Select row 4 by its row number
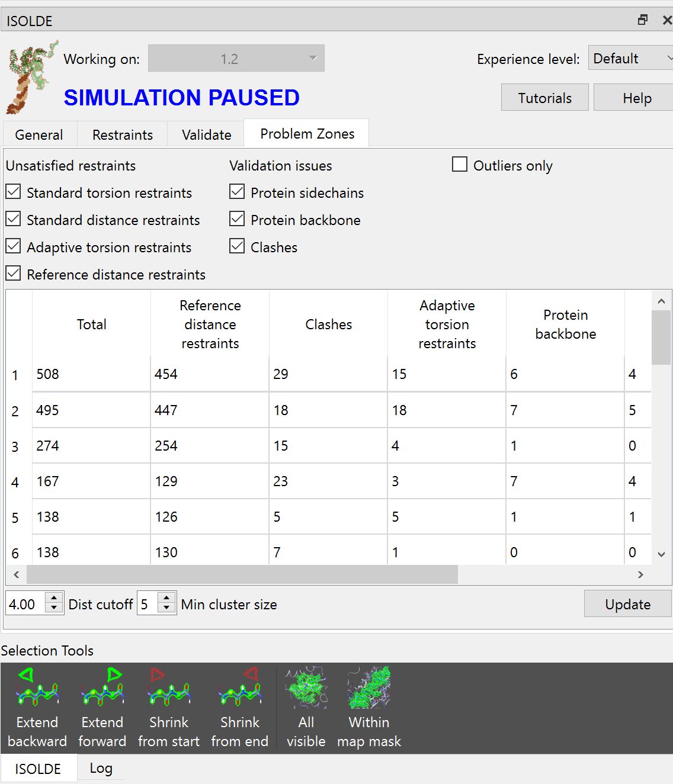 (15, 482)
